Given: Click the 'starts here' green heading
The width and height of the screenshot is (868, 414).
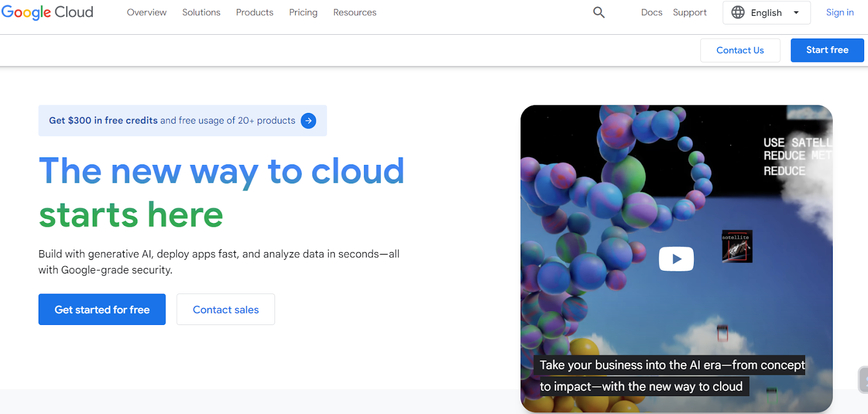Looking at the screenshot, I should [x=131, y=214].
